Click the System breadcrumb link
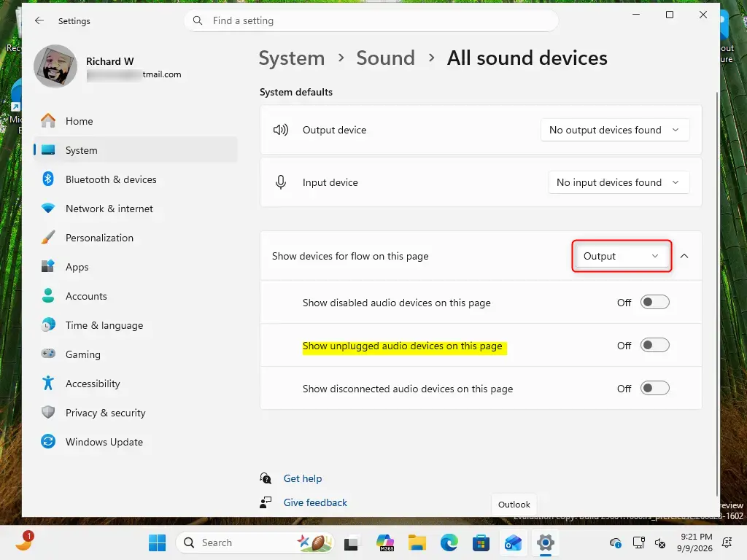This screenshot has width=747, height=560. [292, 58]
